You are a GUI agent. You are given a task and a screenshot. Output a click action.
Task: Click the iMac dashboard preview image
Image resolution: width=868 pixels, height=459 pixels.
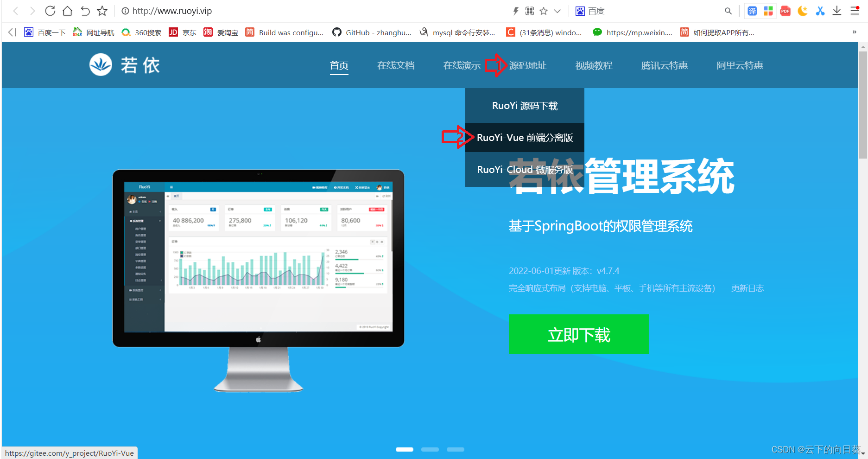coord(258,280)
